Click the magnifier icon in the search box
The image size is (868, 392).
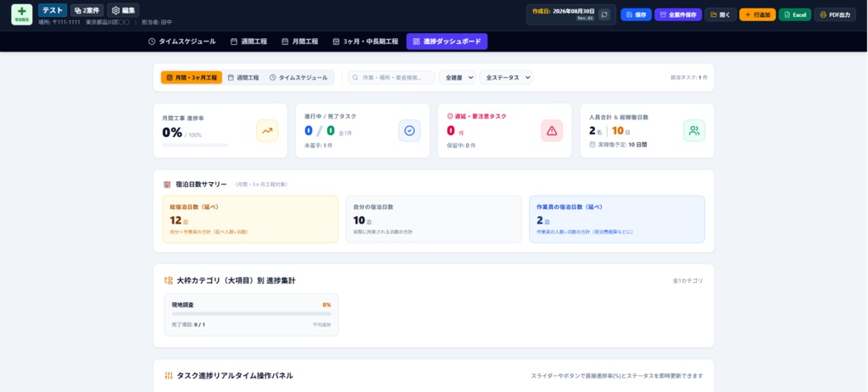pos(355,77)
